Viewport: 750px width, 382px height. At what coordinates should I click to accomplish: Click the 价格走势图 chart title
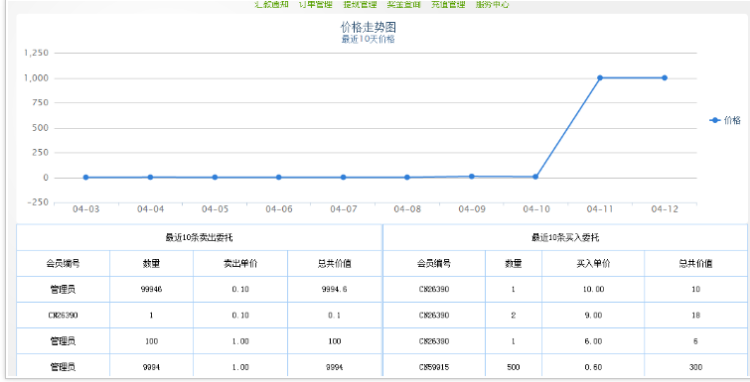pyautogui.click(x=368, y=27)
